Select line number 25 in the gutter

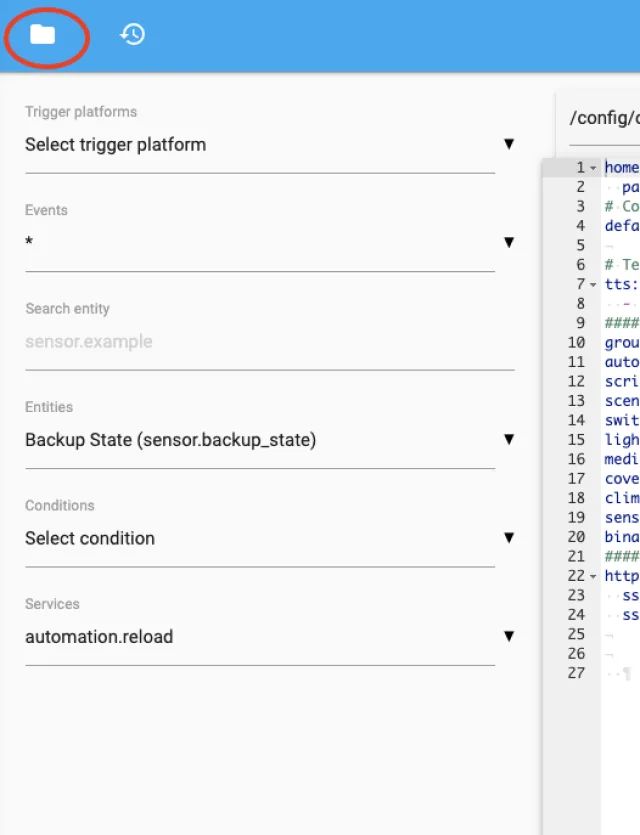[x=575, y=635]
